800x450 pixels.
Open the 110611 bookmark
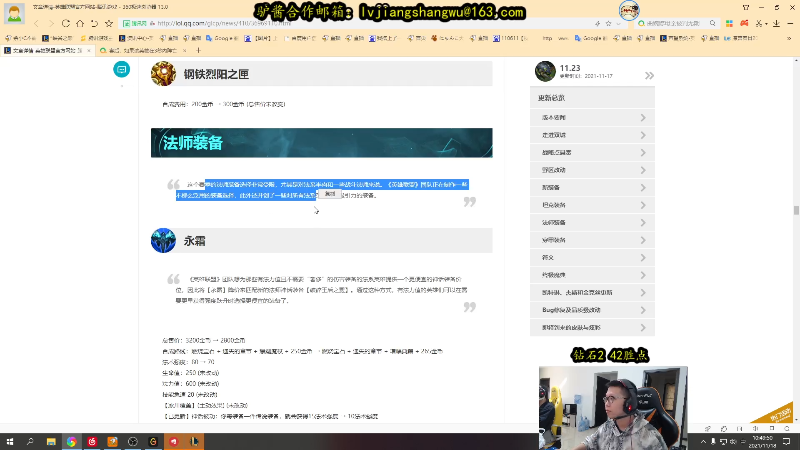(510, 38)
